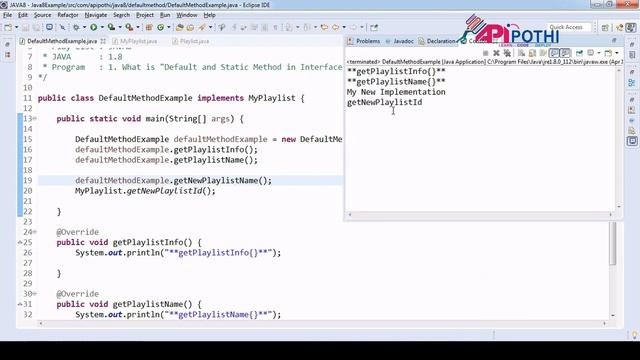Click the green Run button
The image size is (640, 360).
coord(93,27)
